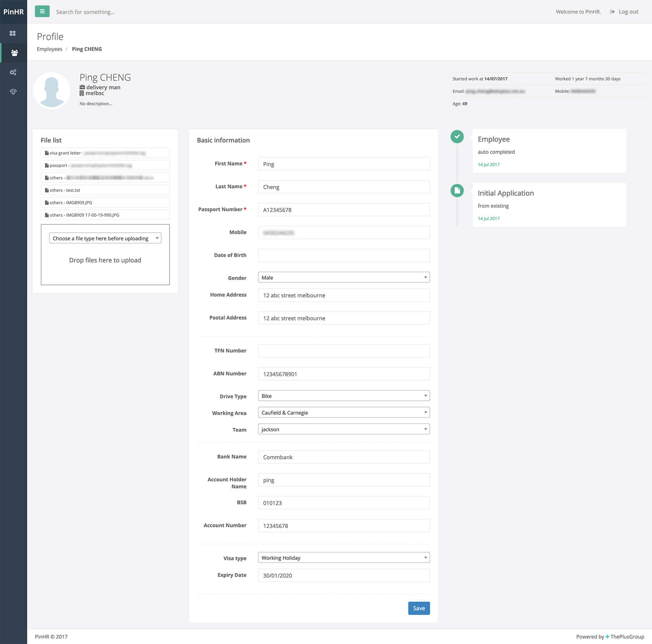Viewport: 652px width, 644px height.
Task: Click the Save button
Action: point(419,608)
